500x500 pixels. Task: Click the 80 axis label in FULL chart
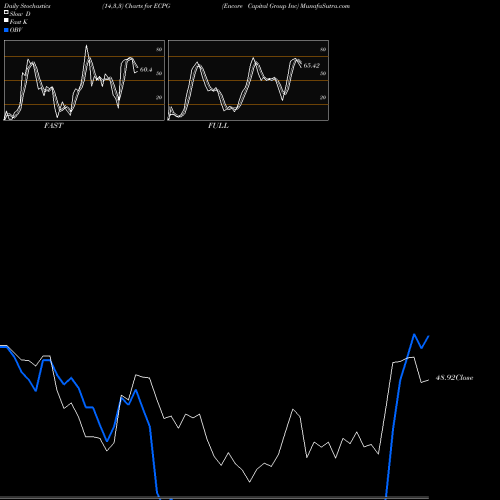(323, 49)
